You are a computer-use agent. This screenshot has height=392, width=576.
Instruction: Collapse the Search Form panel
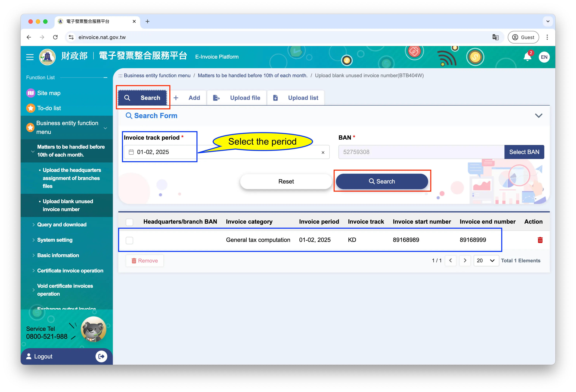coord(538,116)
